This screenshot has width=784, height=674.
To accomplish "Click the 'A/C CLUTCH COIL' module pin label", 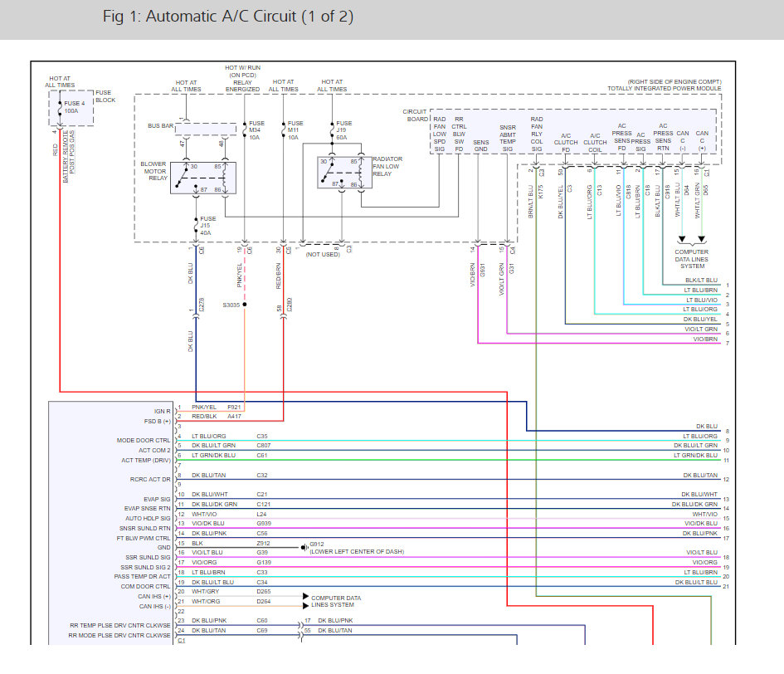I will (x=595, y=143).
